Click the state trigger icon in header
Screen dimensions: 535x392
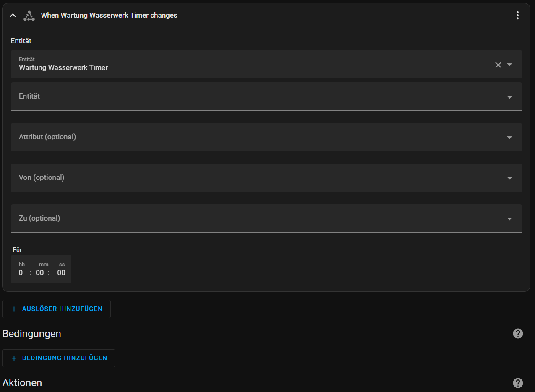pyautogui.click(x=29, y=16)
